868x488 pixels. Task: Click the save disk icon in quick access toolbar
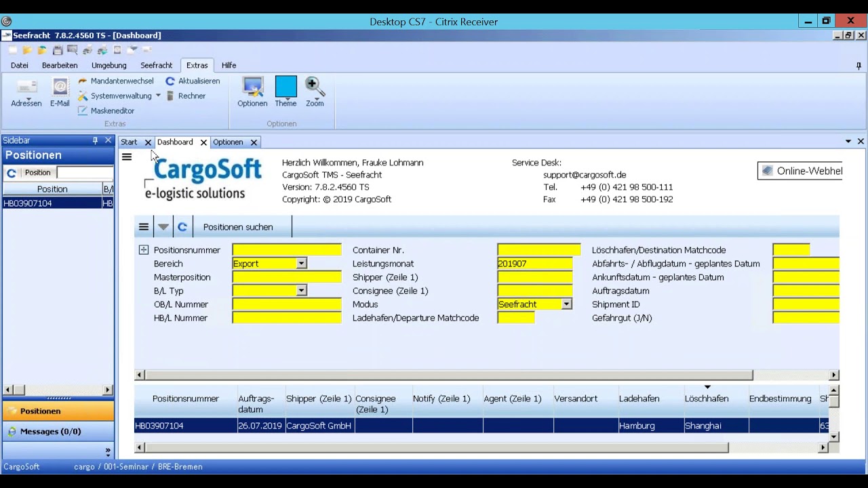coord(57,50)
